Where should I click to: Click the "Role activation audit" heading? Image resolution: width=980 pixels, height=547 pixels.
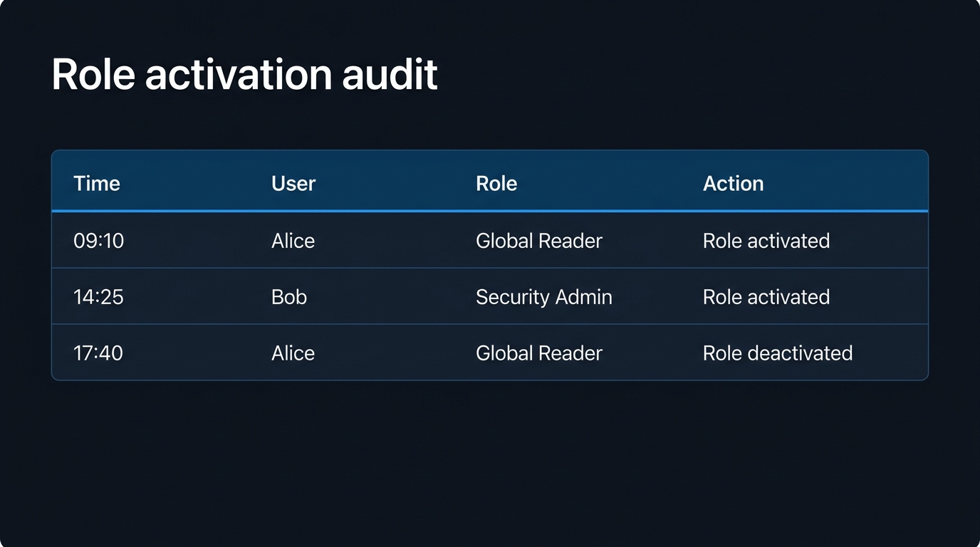coord(244,74)
